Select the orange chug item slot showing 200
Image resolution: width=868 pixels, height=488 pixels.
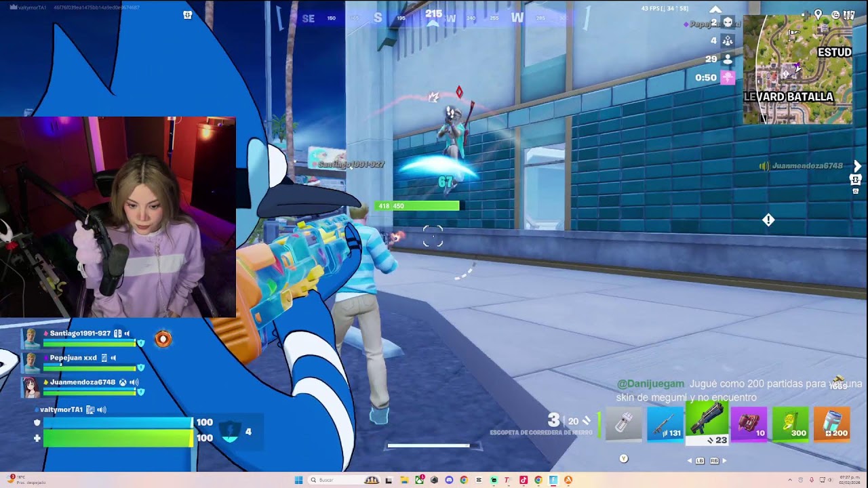click(831, 424)
